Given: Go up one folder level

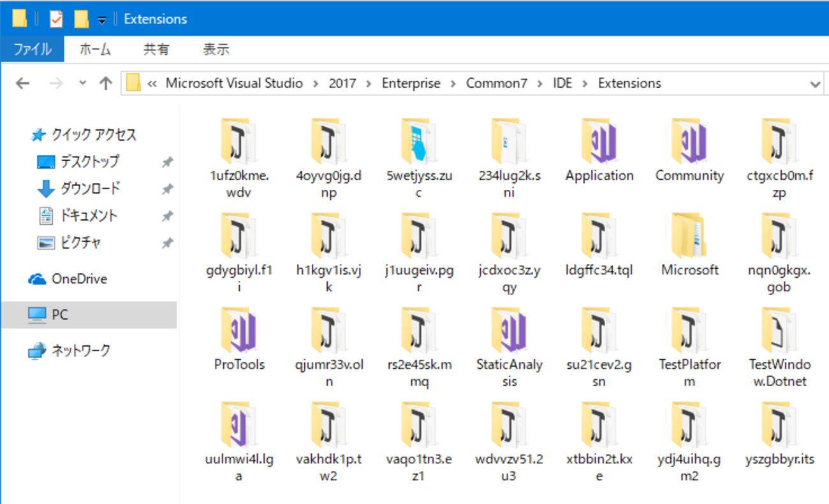Looking at the screenshot, I should click(x=106, y=83).
